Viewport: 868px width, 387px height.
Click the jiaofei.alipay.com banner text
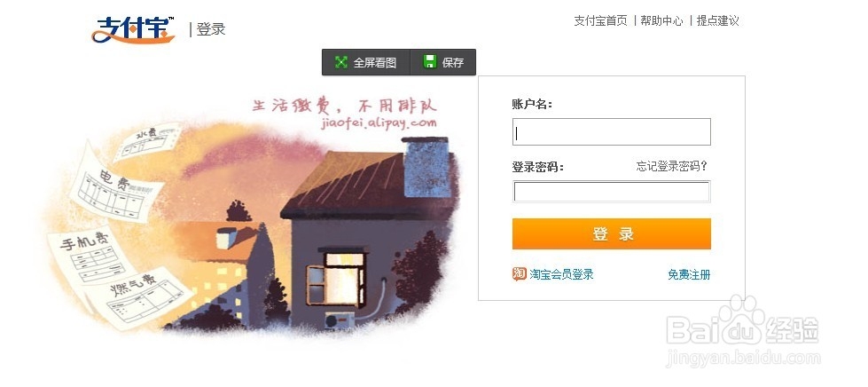tap(379, 123)
